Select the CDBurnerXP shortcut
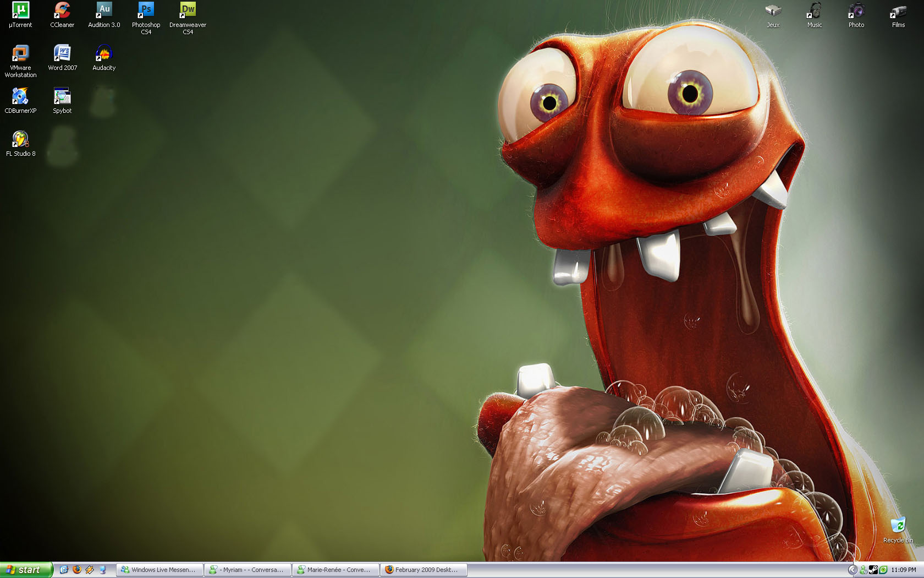The image size is (924, 578). click(x=20, y=96)
